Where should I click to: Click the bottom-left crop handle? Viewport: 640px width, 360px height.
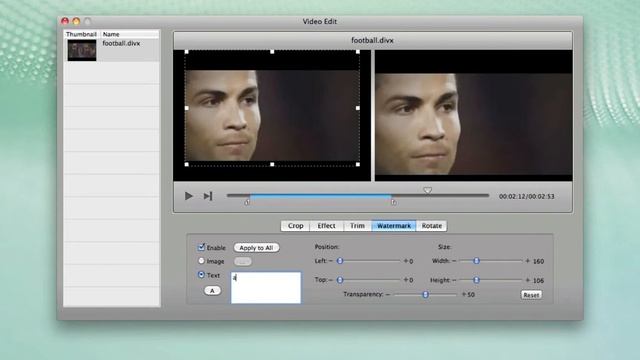187,164
